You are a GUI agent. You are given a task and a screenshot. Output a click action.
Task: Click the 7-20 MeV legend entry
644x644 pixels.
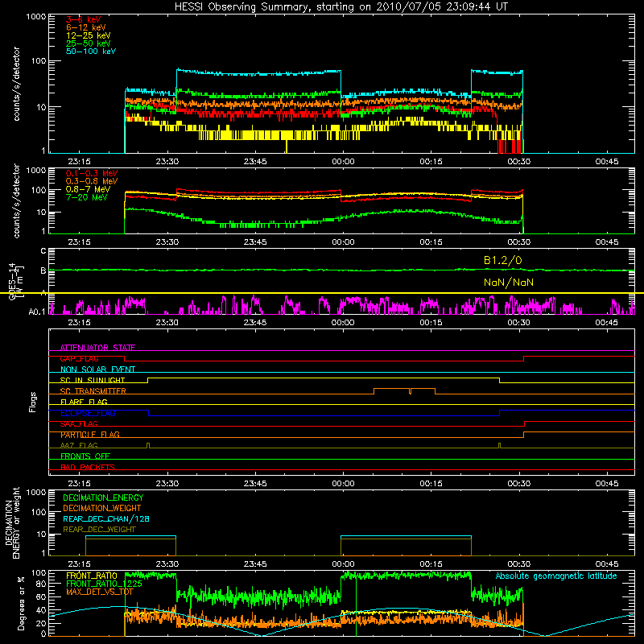coord(87,197)
